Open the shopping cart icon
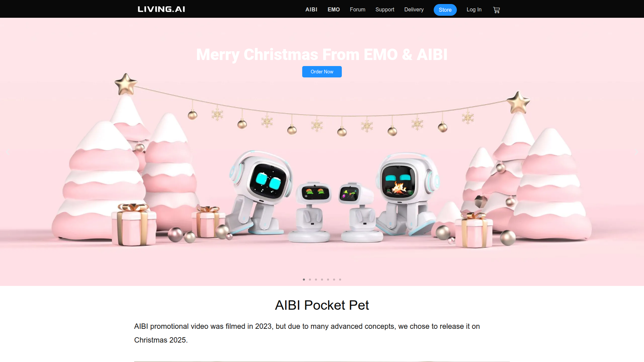The height and width of the screenshot is (362, 644). pos(496,10)
